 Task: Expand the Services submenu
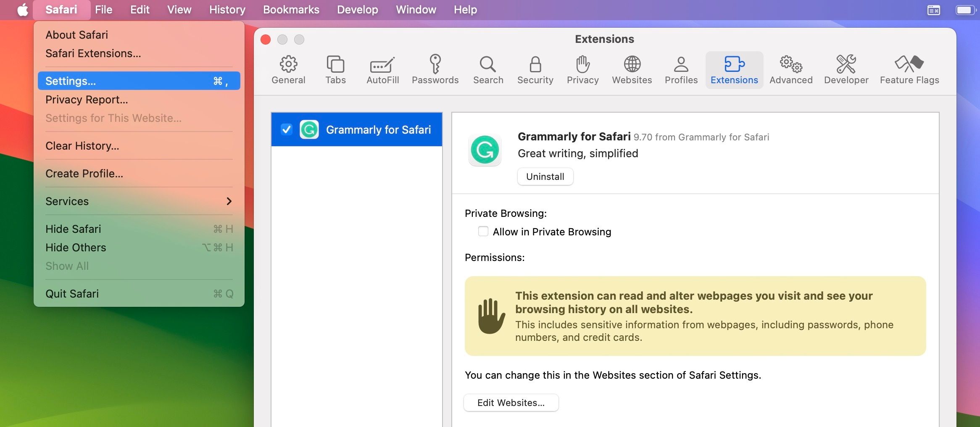pos(139,201)
